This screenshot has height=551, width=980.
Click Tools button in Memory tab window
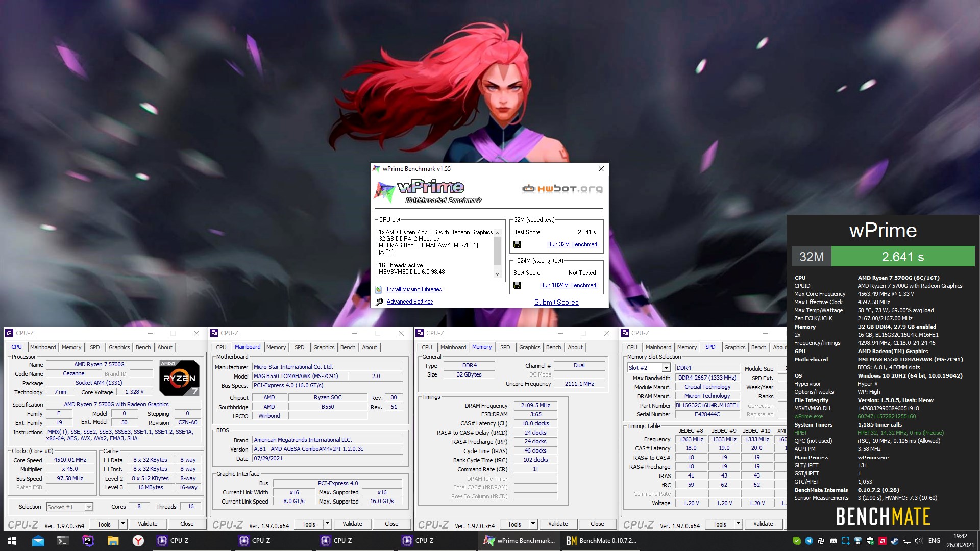(514, 524)
